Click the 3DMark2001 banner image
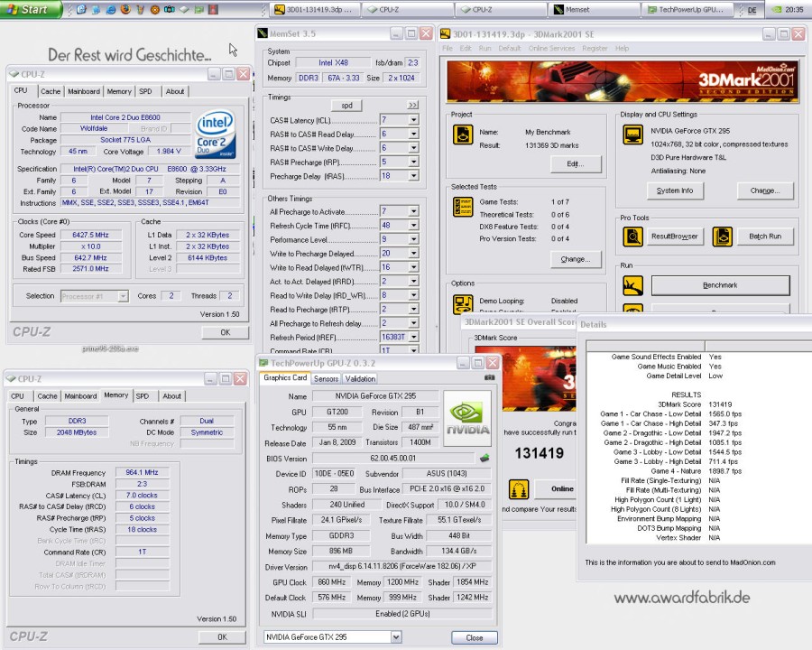812x650 pixels. (x=623, y=81)
